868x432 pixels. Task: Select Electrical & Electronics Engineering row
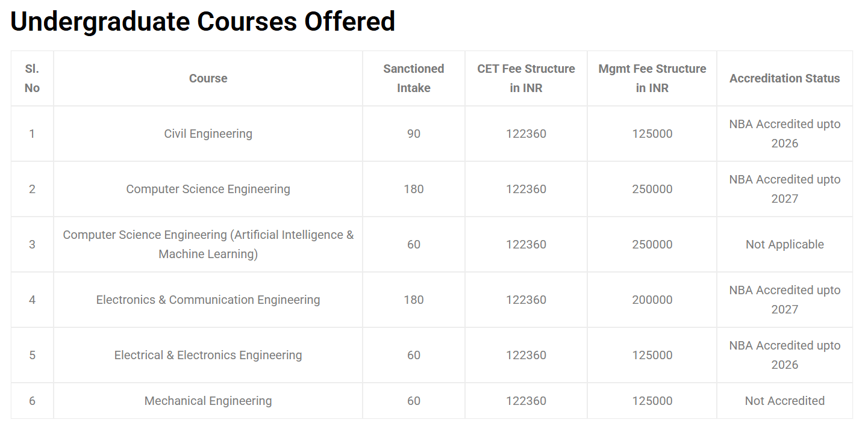pyautogui.click(x=208, y=355)
